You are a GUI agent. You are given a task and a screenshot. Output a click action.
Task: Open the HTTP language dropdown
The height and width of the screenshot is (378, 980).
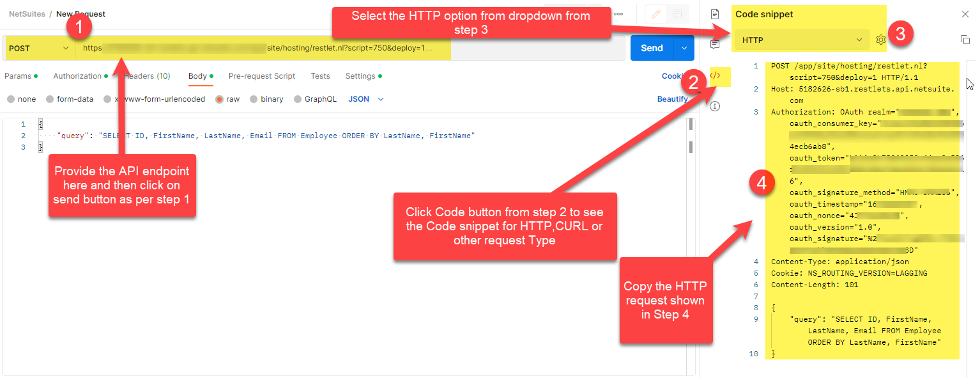802,40
